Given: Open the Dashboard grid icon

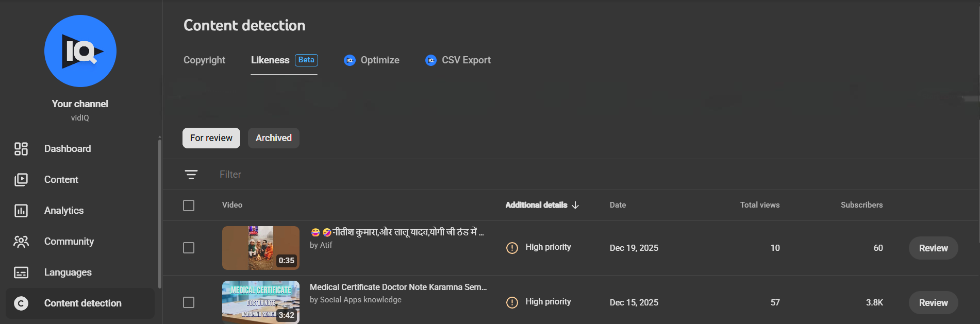Looking at the screenshot, I should [x=21, y=149].
